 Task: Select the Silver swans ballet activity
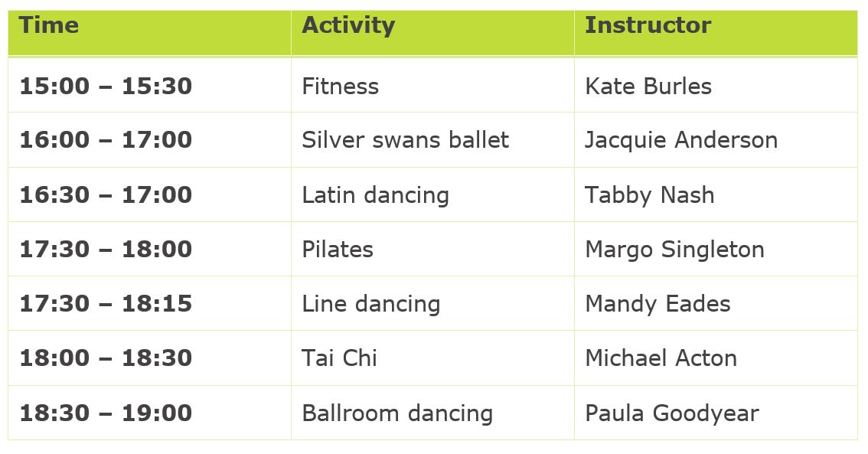coord(405,140)
